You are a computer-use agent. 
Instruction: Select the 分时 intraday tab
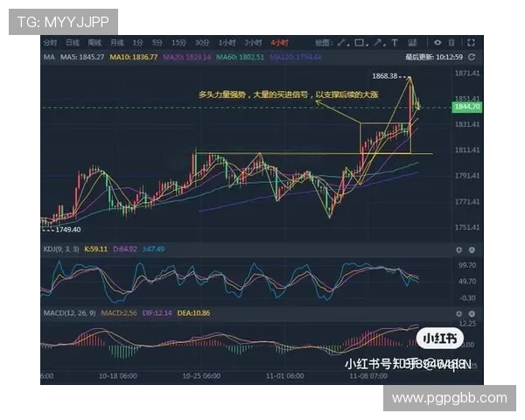(x=50, y=42)
